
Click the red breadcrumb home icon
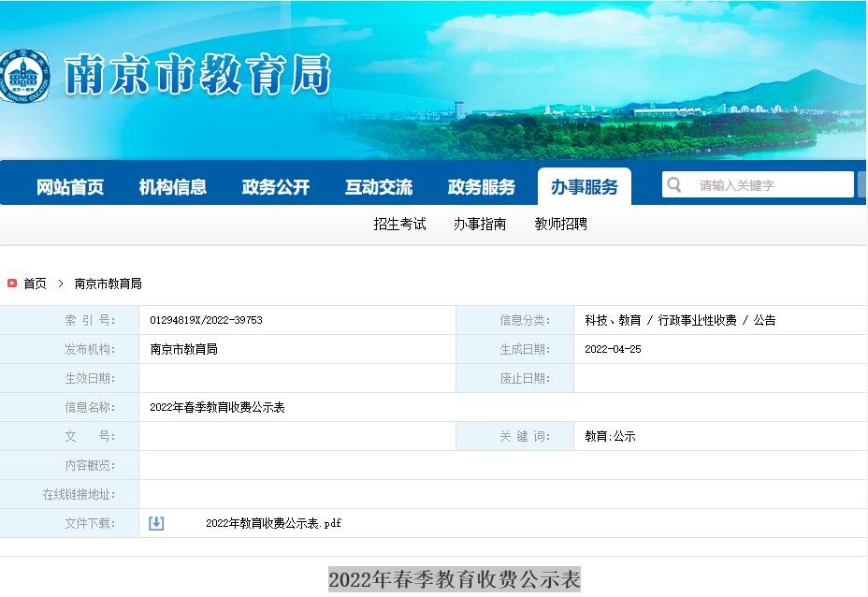[x=12, y=284]
